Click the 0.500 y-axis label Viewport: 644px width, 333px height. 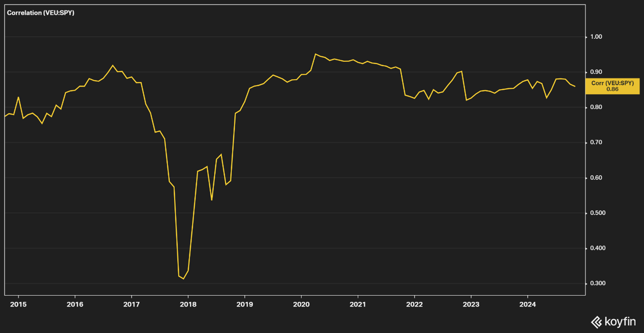[598, 213]
